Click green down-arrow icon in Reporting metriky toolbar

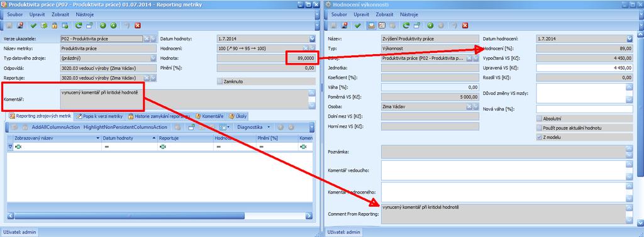click(103, 26)
